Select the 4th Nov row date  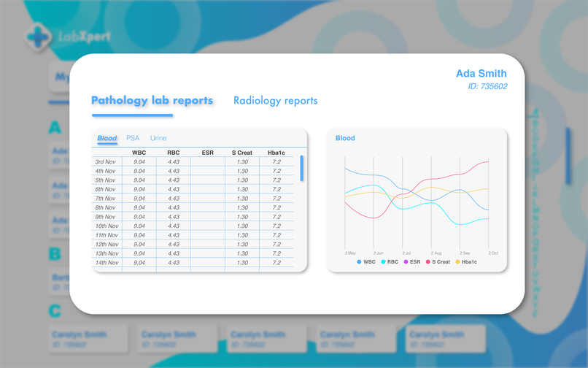tap(105, 171)
